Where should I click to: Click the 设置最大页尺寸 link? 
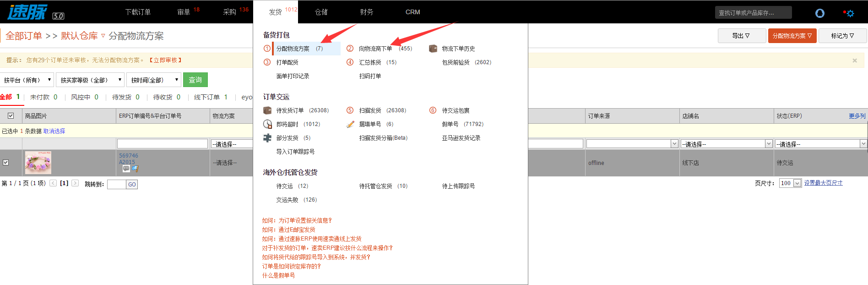click(823, 183)
